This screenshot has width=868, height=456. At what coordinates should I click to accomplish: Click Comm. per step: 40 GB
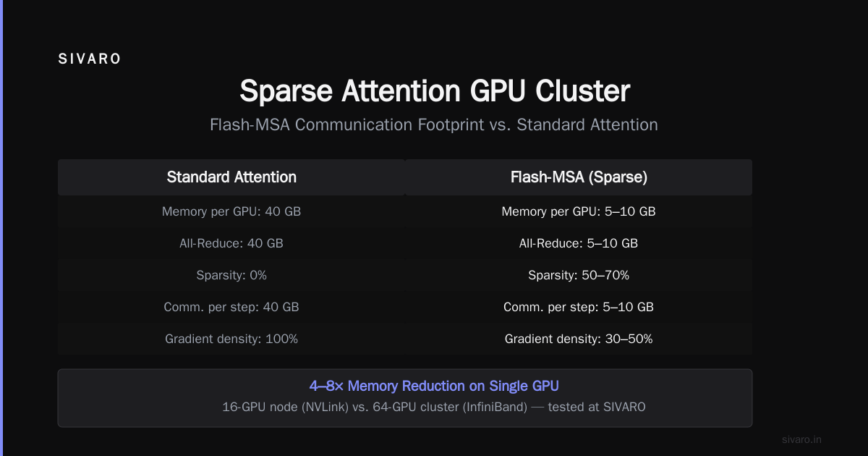point(231,307)
